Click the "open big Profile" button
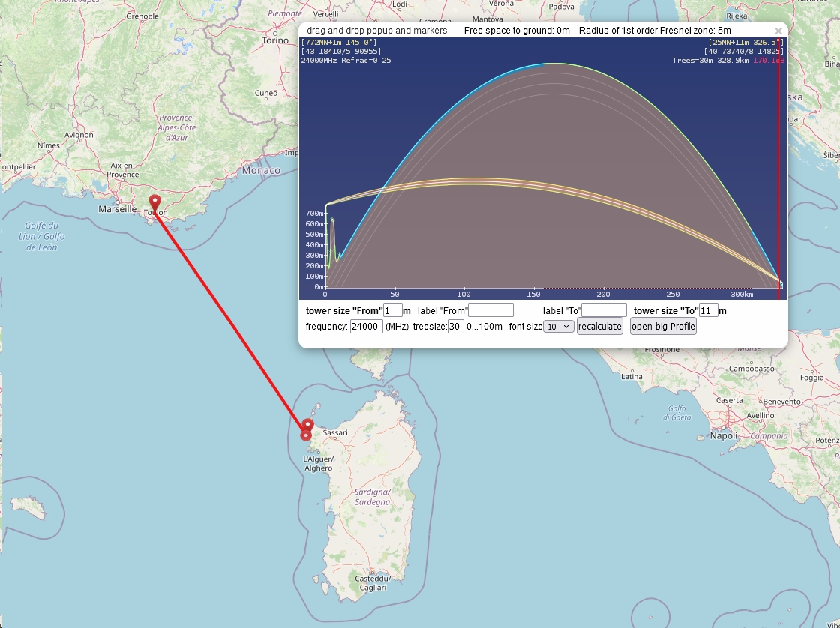Screen dimensions: 840x628 pyautogui.click(x=663, y=327)
